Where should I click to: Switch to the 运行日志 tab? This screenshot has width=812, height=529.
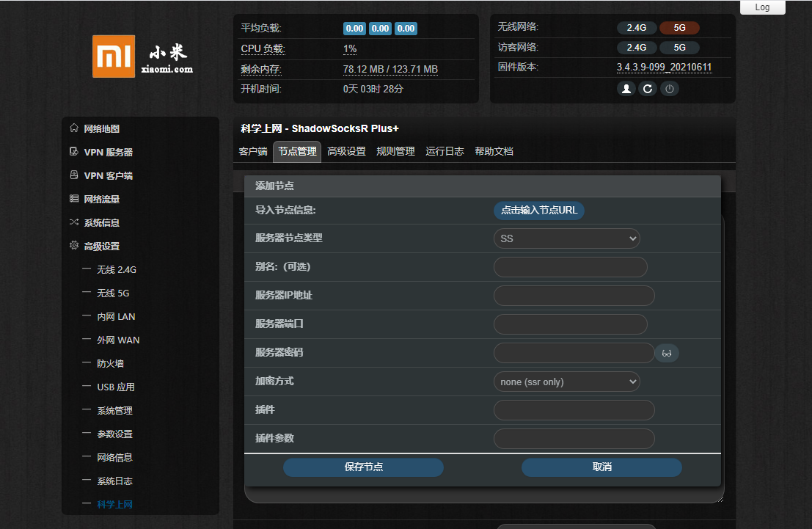click(x=445, y=152)
